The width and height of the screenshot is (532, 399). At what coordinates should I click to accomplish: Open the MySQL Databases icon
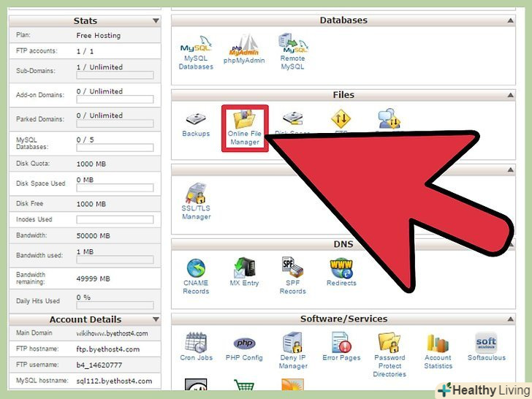coord(196,44)
